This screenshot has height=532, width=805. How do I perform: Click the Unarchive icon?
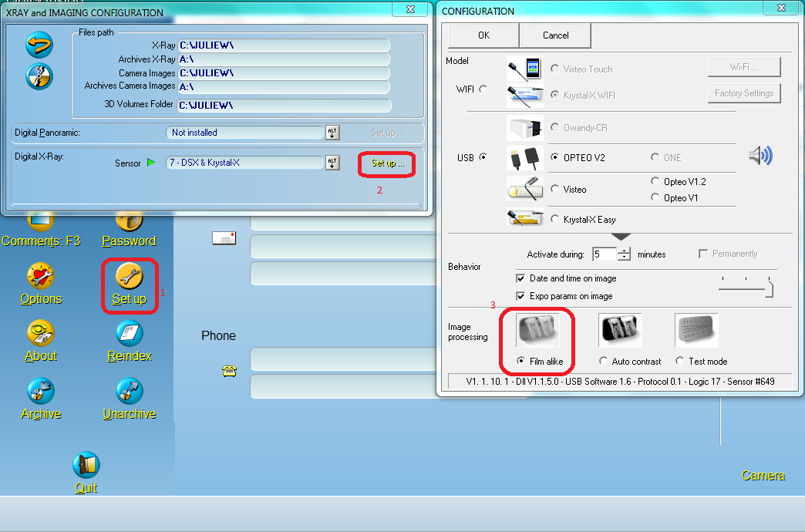click(129, 391)
